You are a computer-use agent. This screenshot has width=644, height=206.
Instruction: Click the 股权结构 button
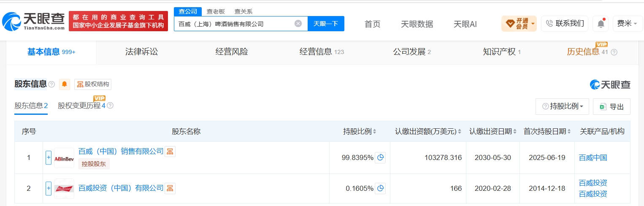(x=93, y=84)
